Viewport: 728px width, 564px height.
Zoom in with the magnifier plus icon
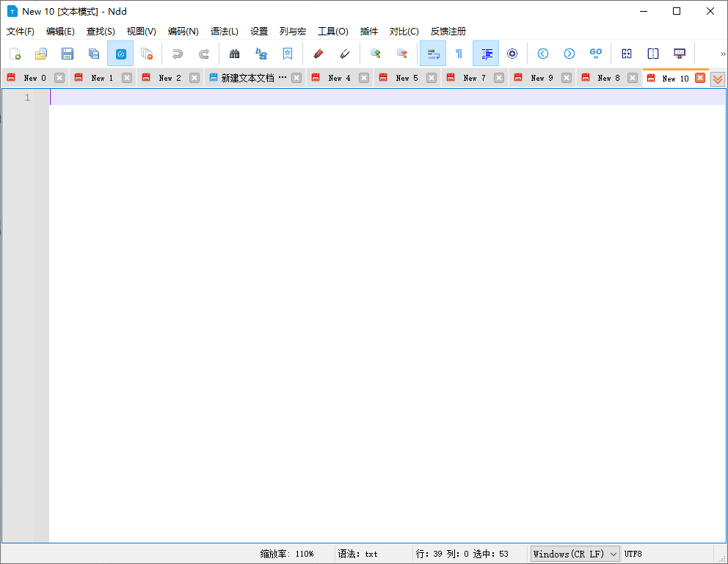click(375, 54)
